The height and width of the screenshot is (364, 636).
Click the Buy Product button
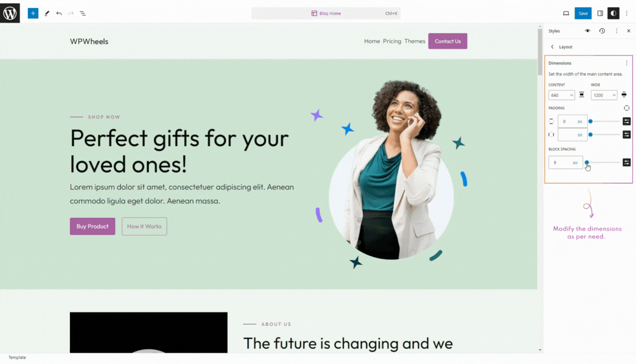[x=92, y=226]
